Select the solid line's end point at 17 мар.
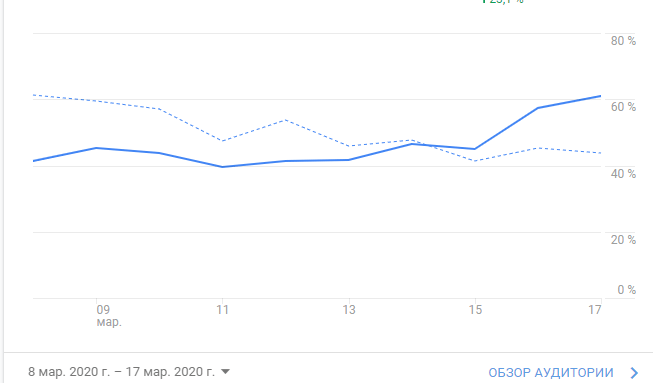The width and height of the screenshot is (653, 383). 601,96
